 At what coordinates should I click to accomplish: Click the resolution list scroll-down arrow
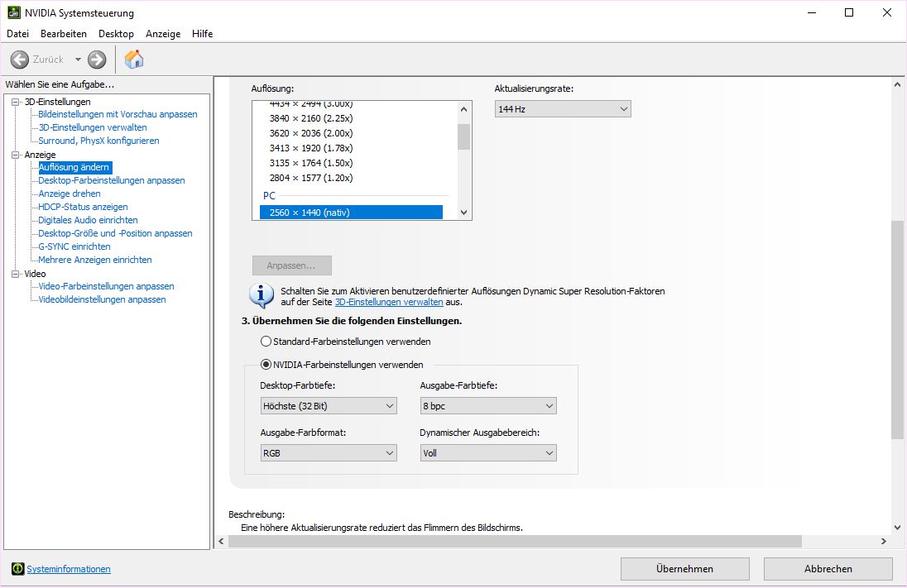(463, 213)
